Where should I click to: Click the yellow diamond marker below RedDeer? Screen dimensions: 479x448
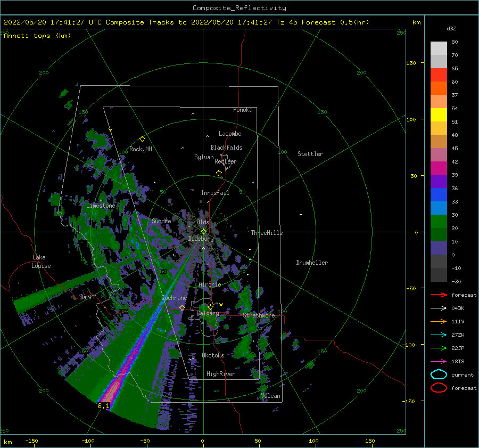click(219, 173)
